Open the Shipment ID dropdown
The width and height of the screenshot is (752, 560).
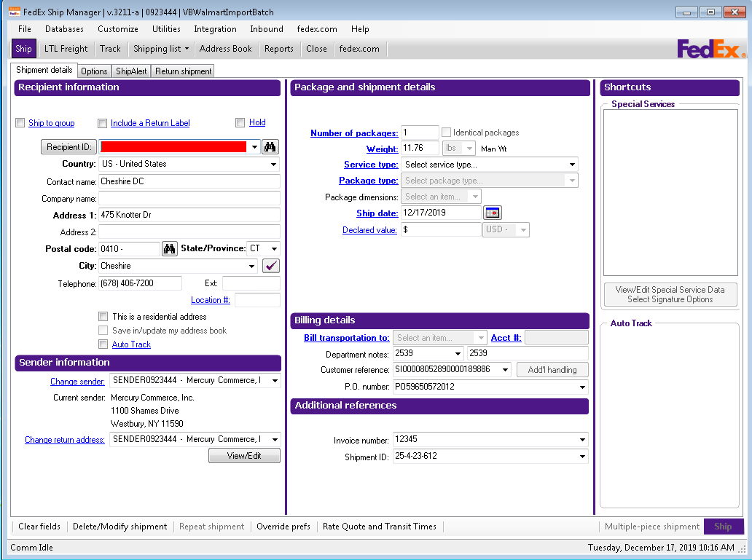[582, 457]
